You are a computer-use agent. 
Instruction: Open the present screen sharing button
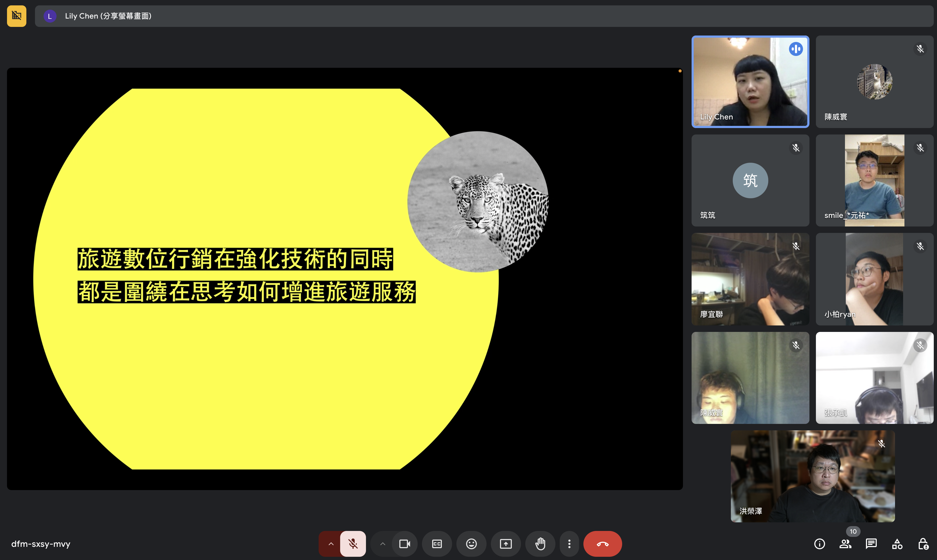(x=505, y=544)
